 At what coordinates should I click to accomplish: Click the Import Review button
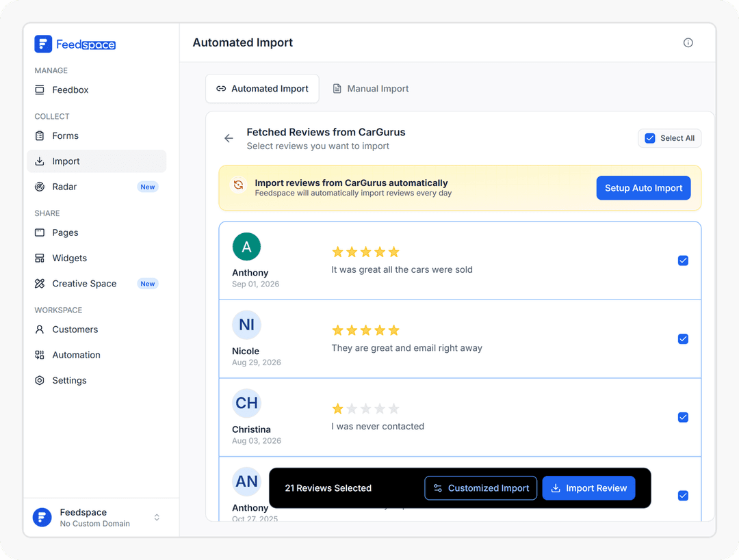pos(588,488)
